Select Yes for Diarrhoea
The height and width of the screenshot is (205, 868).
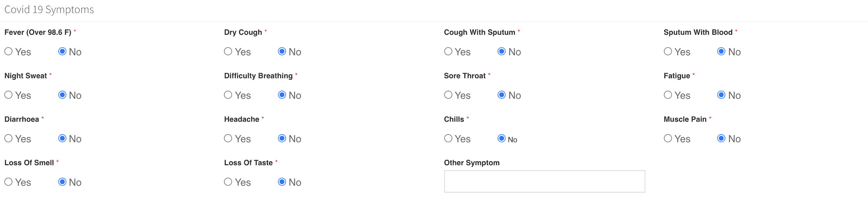(x=8, y=138)
